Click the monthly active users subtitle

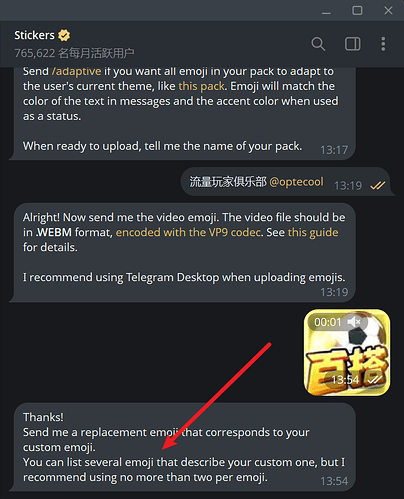point(74,53)
